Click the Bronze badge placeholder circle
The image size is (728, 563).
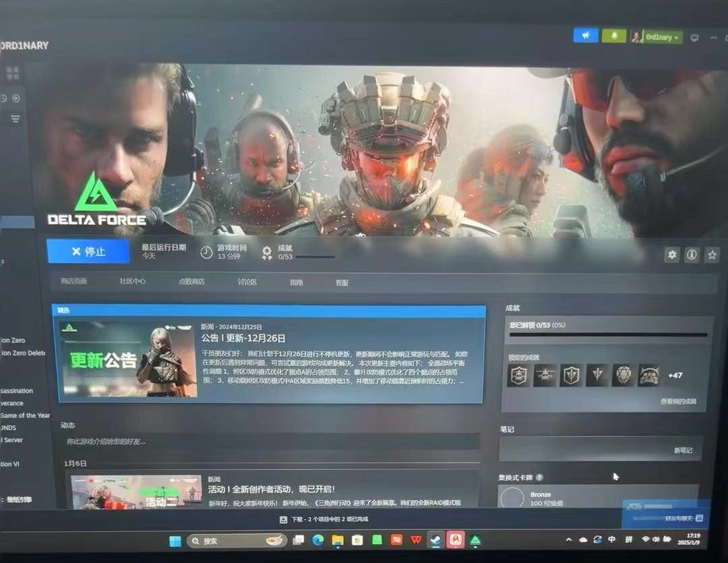[x=512, y=498]
